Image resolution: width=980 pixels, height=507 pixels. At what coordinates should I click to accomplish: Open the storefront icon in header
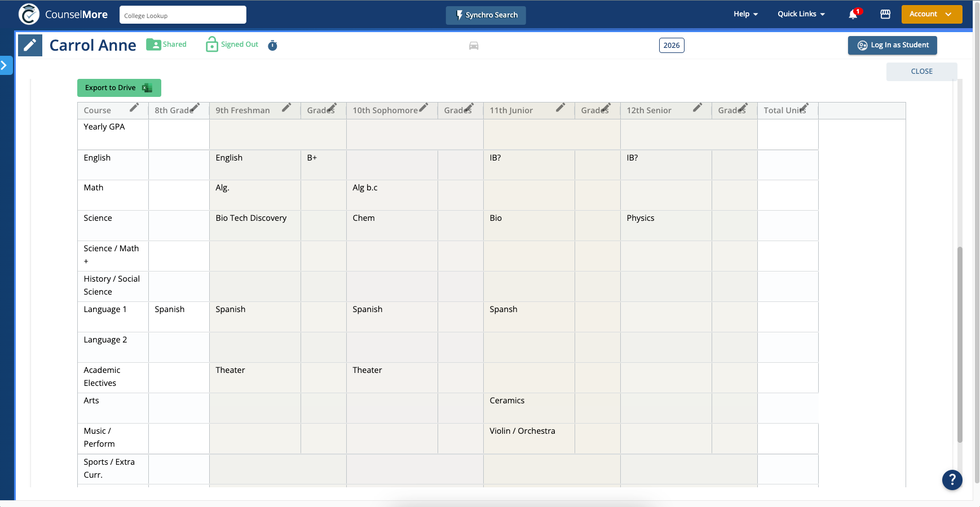tap(885, 14)
